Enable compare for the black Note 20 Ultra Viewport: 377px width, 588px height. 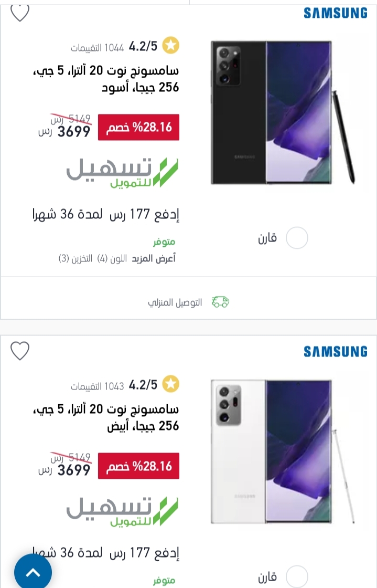[297, 238]
